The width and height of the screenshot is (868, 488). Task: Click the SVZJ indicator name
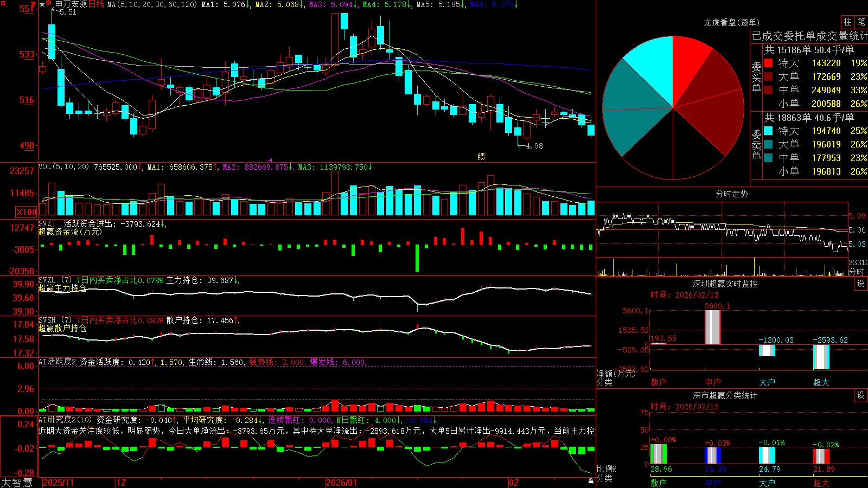pyautogui.click(x=47, y=223)
